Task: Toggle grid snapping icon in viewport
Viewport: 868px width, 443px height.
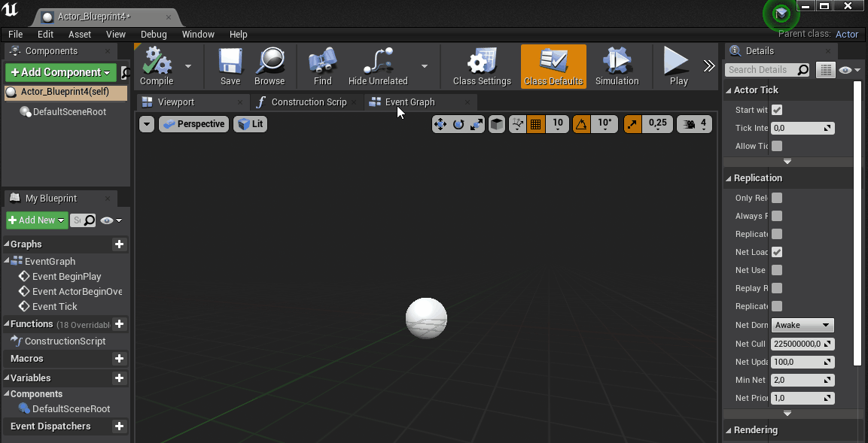Action: pyautogui.click(x=536, y=124)
